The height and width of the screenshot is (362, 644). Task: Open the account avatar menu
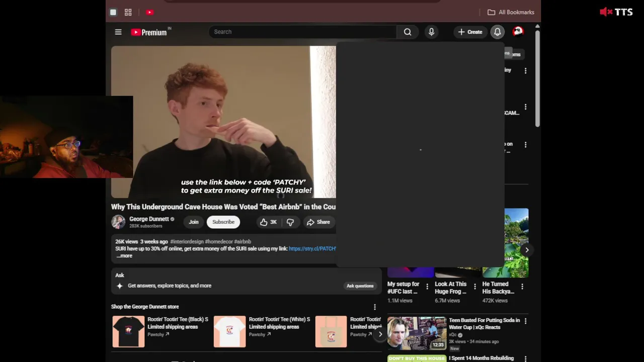click(x=518, y=32)
